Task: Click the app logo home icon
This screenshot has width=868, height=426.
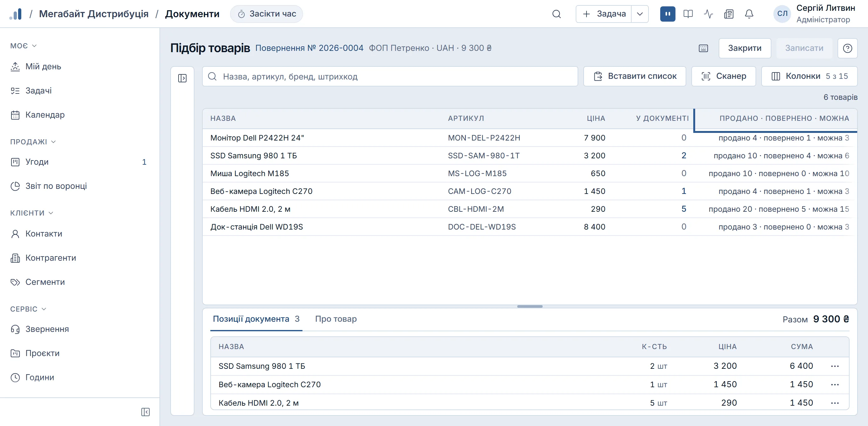Action: point(16,14)
